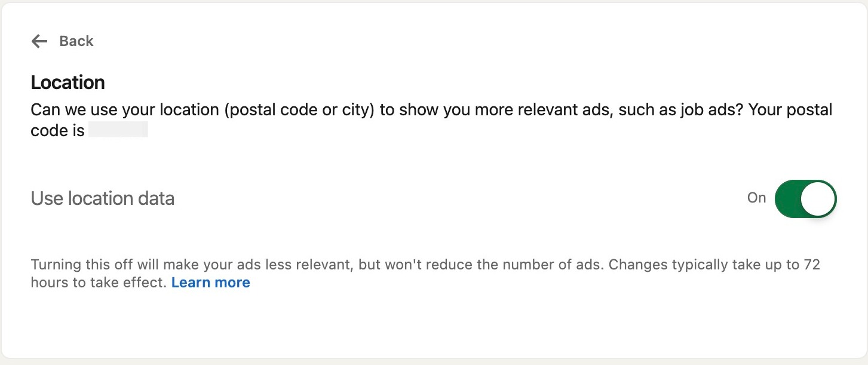Screen dimensions: 868x365
Task: Click the white knob of the toggle
Action: pos(817,198)
